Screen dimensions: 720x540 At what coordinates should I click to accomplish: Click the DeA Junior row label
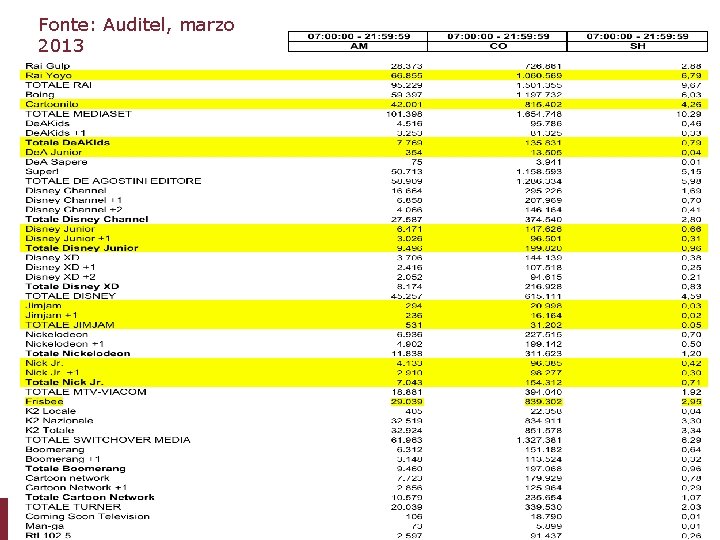[x=54, y=152]
